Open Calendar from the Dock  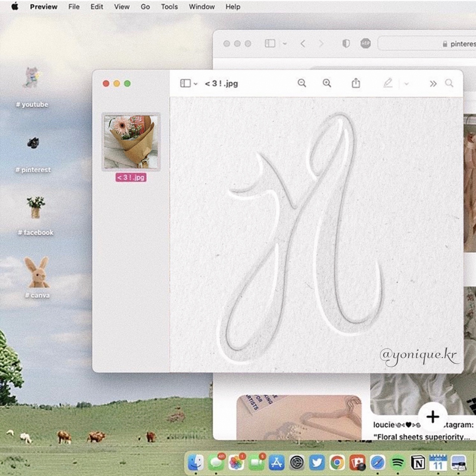pyautogui.click(x=438, y=463)
